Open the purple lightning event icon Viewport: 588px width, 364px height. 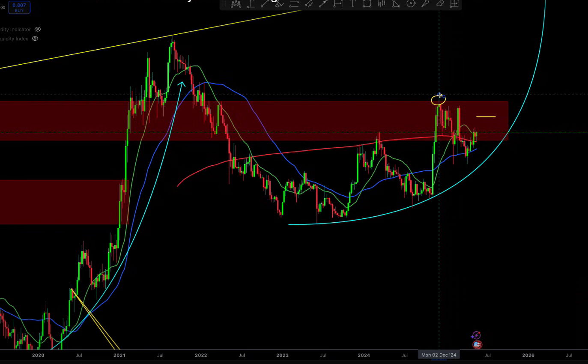point(476,335)
